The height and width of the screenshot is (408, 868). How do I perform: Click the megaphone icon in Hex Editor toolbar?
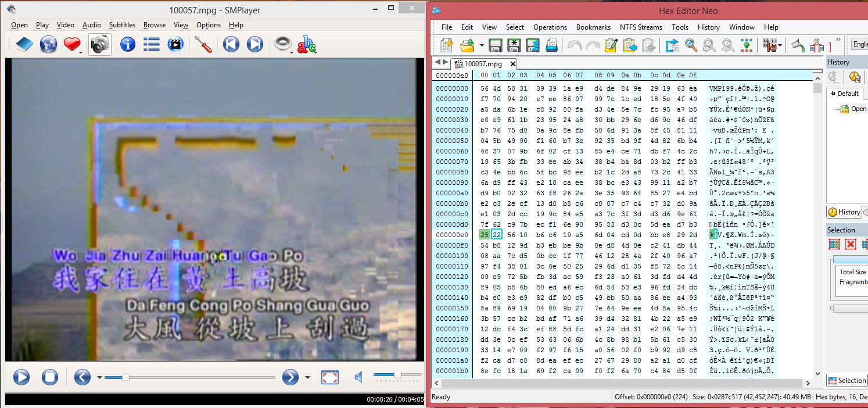click(798, 45)
